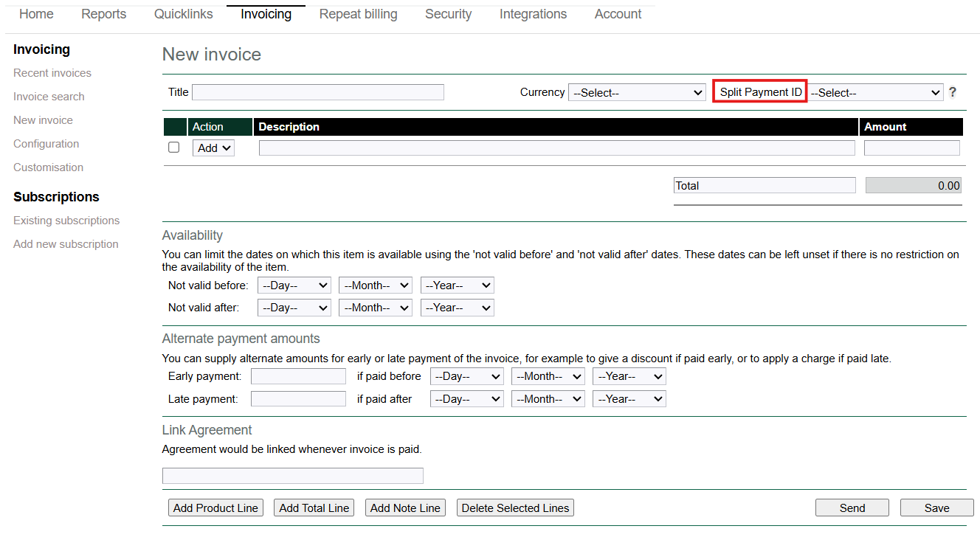Click the Early payment amount field

(x=298, y=376)
